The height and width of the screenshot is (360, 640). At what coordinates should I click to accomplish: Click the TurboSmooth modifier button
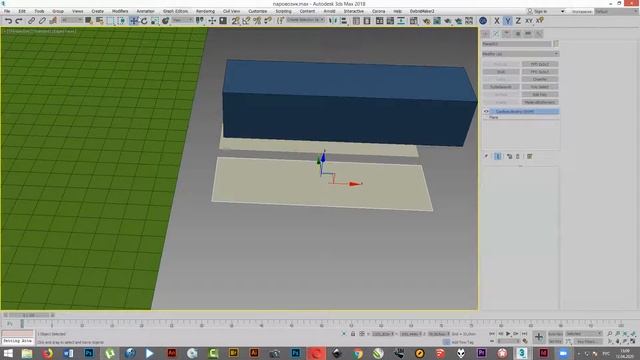(501, 87)
